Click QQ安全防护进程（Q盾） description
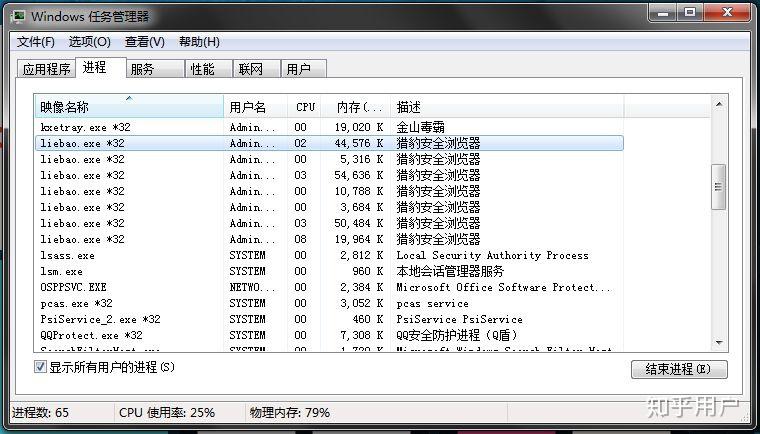760x434 pixels. [x=457, y=336]
